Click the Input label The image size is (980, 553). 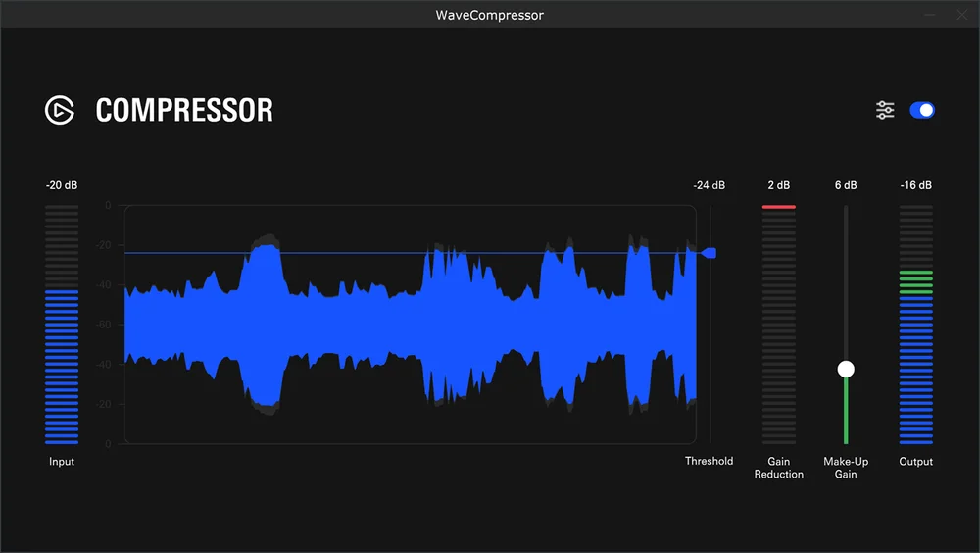coord(61,462)
